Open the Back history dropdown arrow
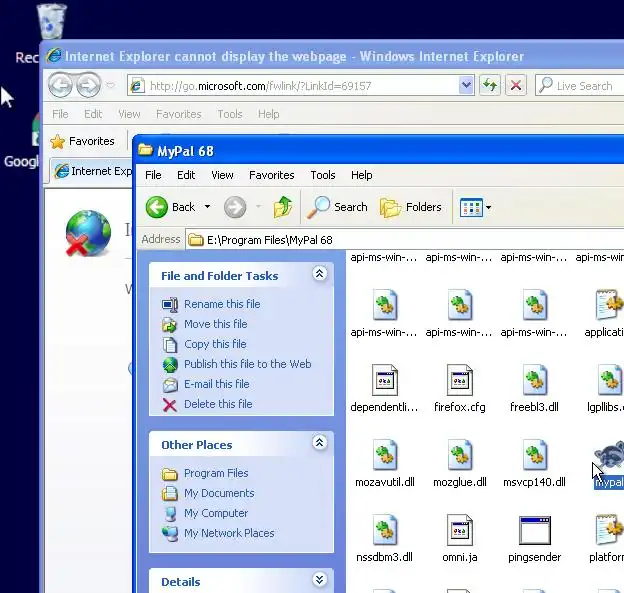Screen dimensions: 624x593 [207, 207]
